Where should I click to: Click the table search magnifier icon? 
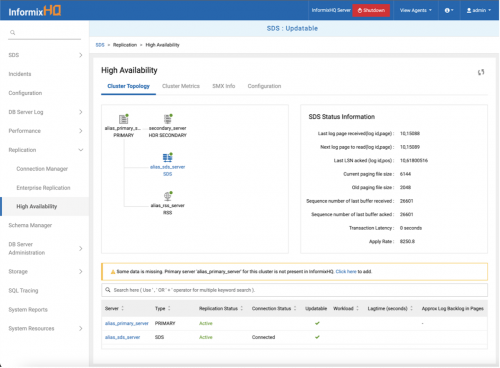(108, 290)
